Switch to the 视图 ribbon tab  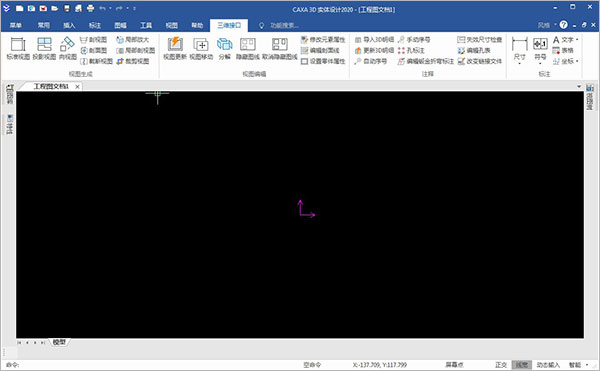click(x=171, y=25)
